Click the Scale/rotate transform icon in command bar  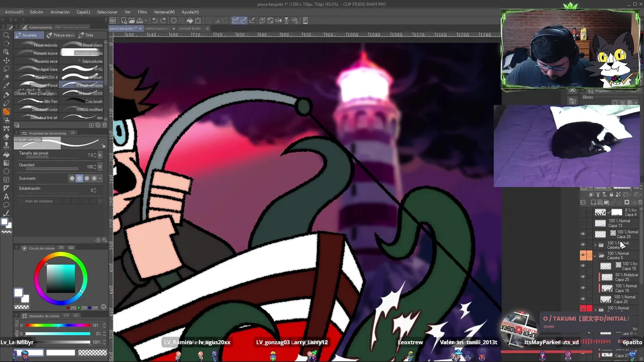pyautogui.click(x=198, y=21)
